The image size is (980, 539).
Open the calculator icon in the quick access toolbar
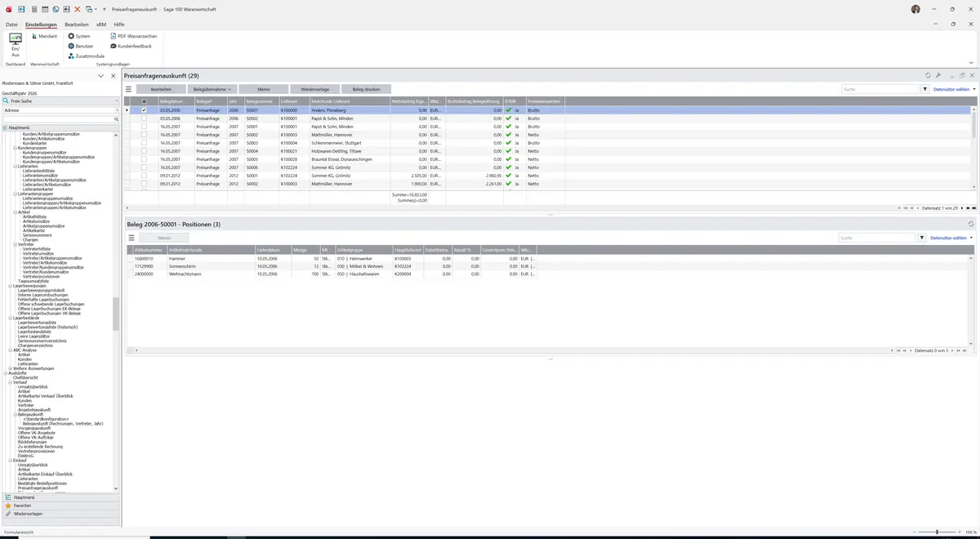pos(33,9)
